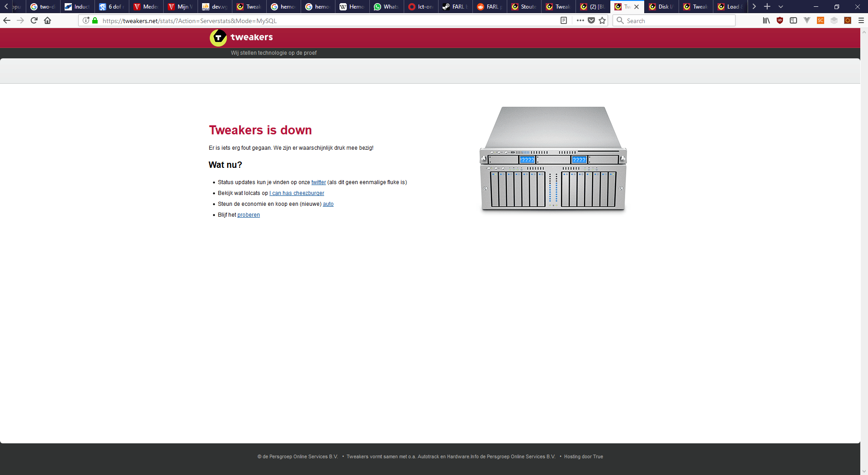Click the magnifier in the search box
This screenshot has height=475, width=868.
[620, 20]
